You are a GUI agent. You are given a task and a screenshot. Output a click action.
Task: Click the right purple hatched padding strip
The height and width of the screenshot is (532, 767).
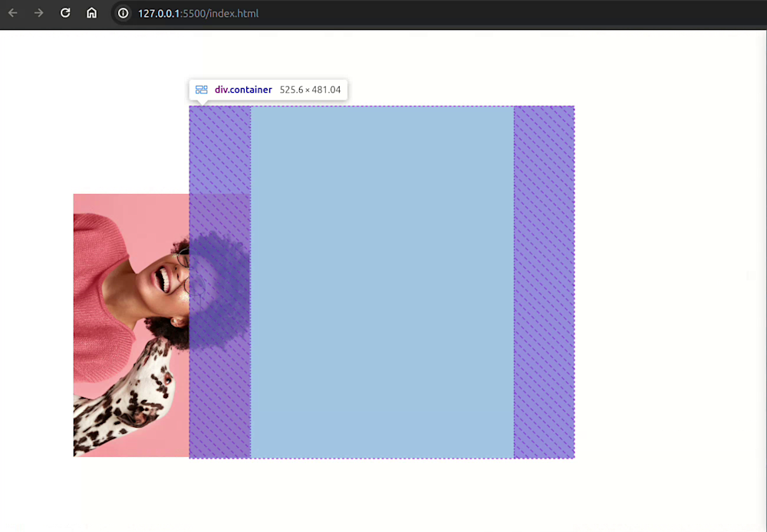544,282
